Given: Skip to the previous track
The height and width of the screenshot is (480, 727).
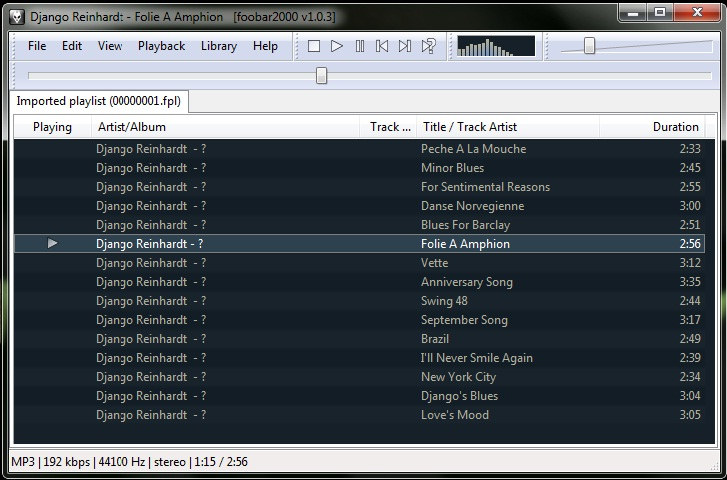Looking at the screenshot, I should click(382, 46).
